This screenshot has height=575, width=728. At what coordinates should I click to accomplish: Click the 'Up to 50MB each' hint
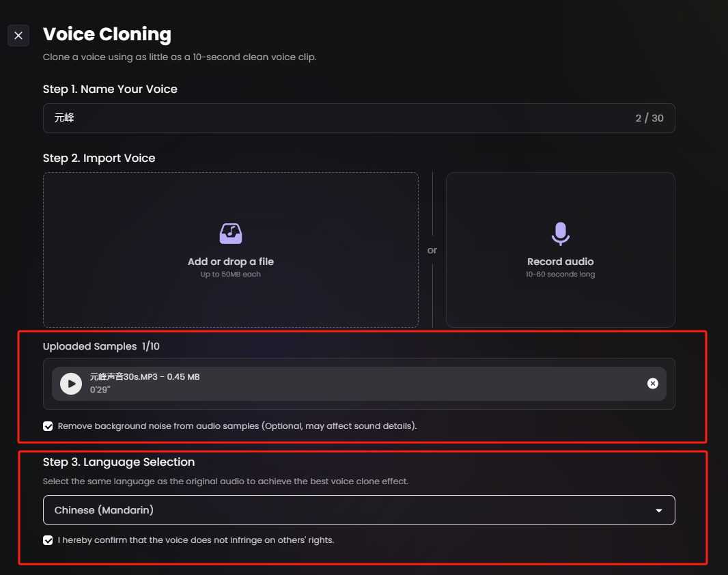231,275
